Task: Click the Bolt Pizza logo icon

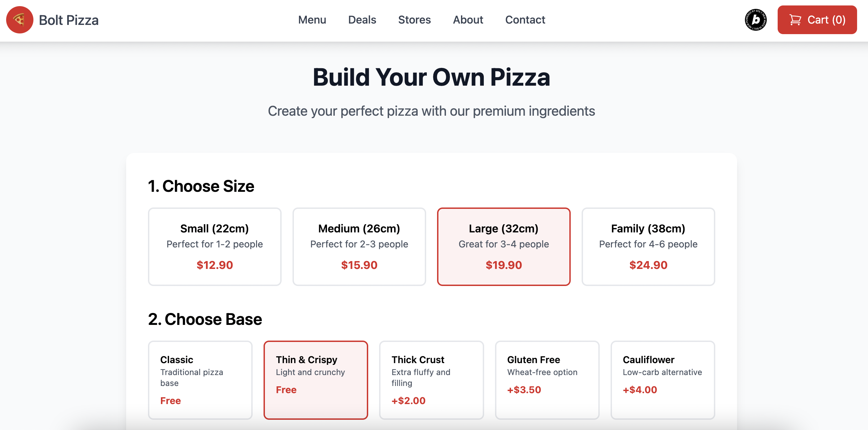Action: [20, 20]
